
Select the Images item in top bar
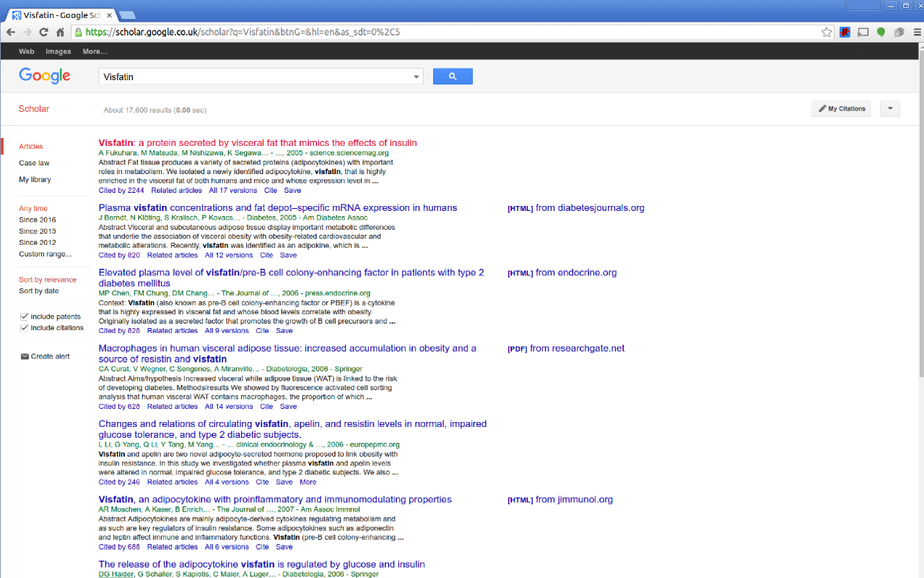point(58,51)
